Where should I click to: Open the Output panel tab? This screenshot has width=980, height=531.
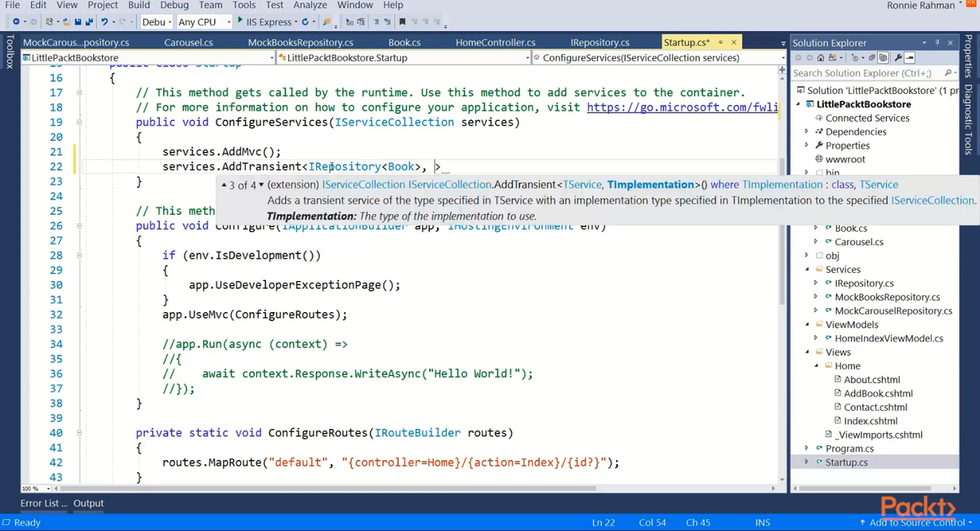click(x=88, y=503)
